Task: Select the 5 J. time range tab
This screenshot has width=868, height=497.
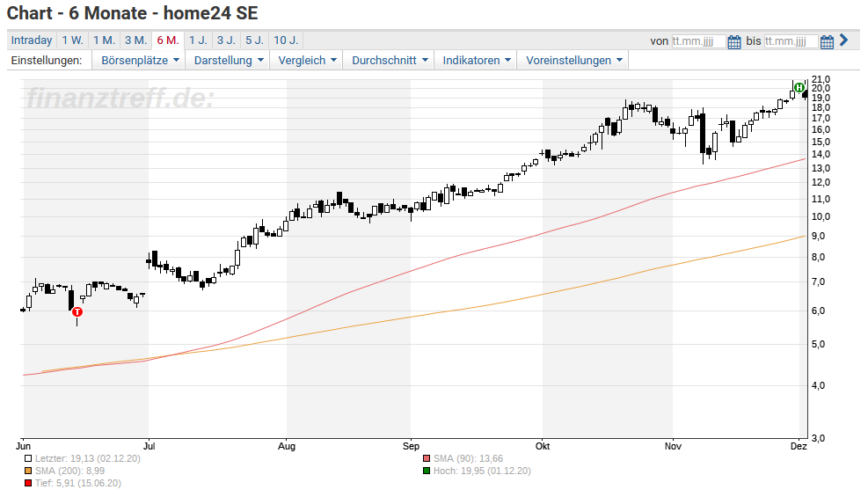Action: (x=255, y=40)
